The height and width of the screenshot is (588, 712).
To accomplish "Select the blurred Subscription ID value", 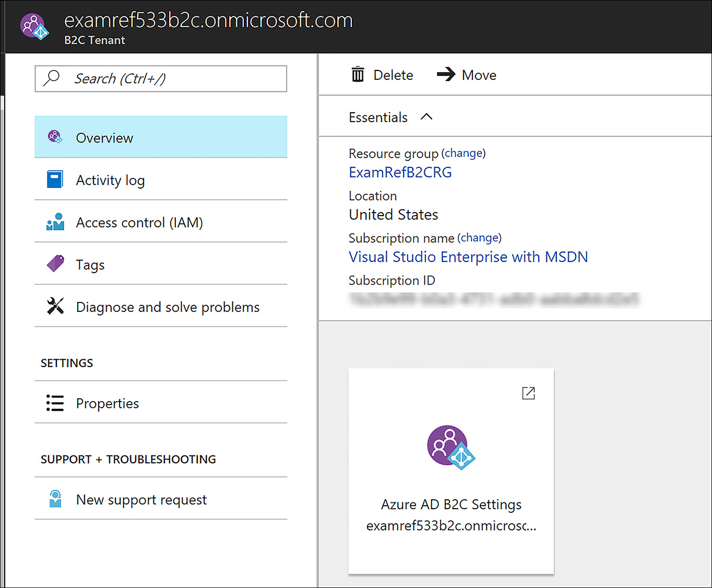I will (x=494, y=299).
